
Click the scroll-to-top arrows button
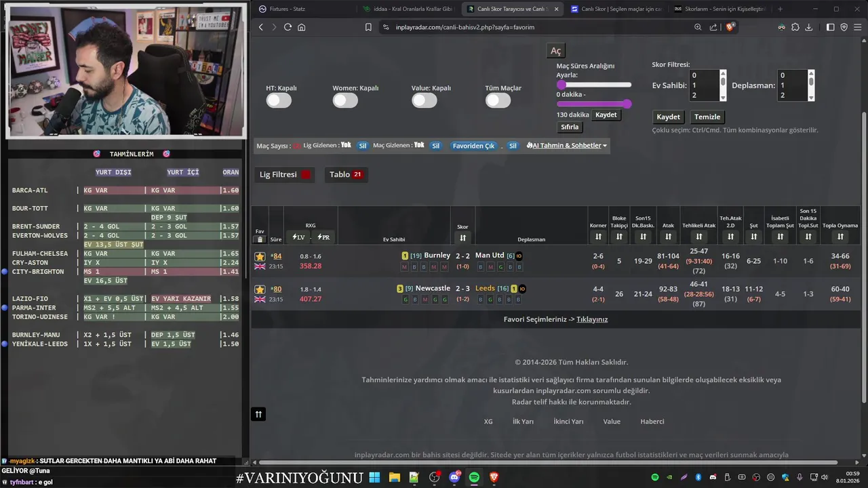[x=258, y=414]
